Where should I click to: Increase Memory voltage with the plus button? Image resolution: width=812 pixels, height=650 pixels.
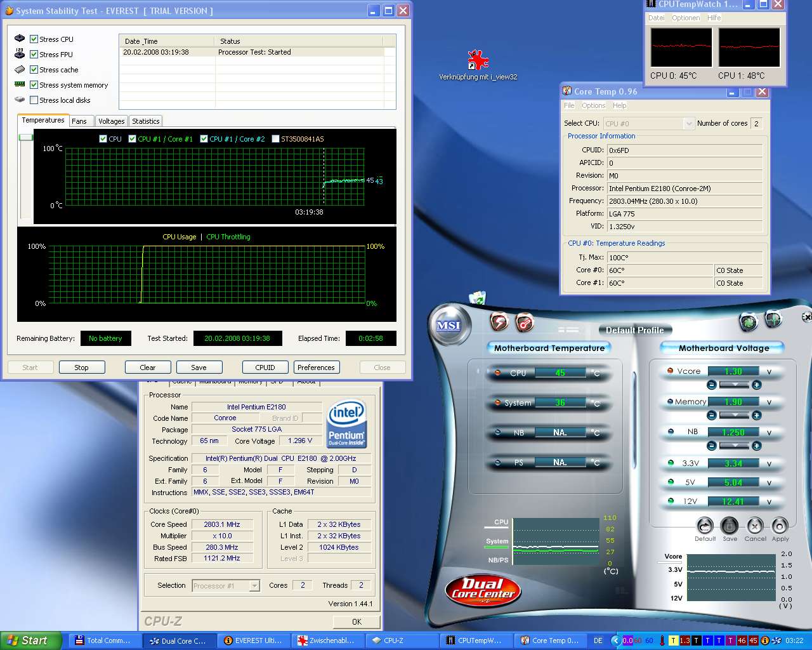(x=756, y=415)
